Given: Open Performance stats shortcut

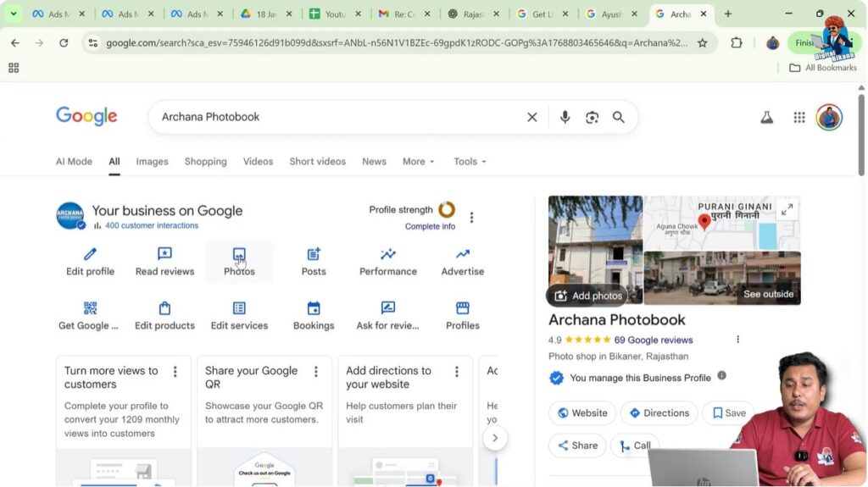Looking at the screenshot, I should tap(388, 262).
